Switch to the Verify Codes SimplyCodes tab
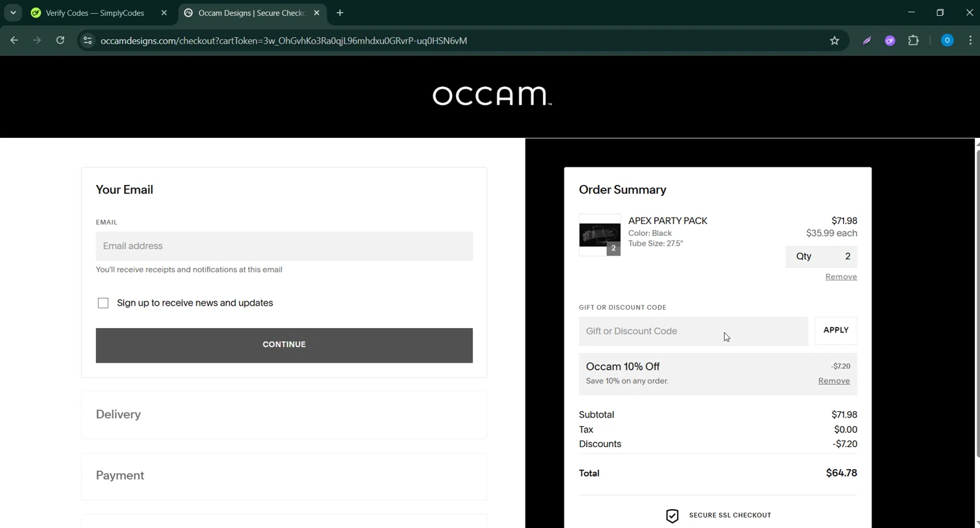The width and height of the screenshot is (980, 528). click(x=95, y=13)
